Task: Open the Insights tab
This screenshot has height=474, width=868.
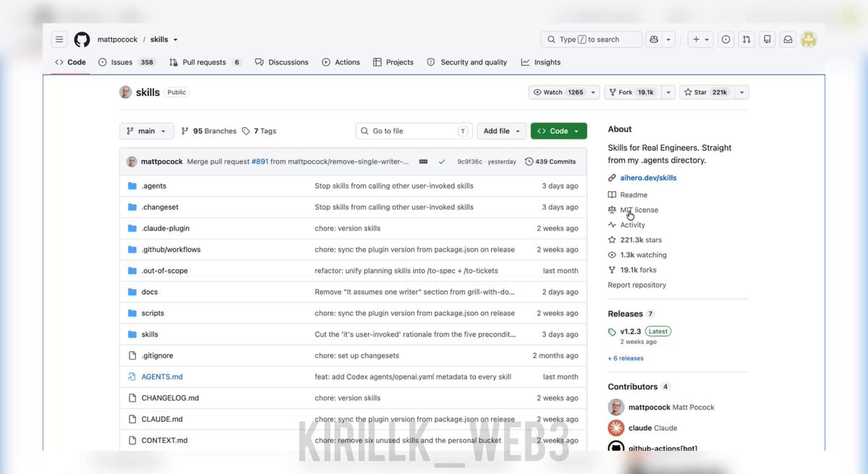Action: [541, 62]
